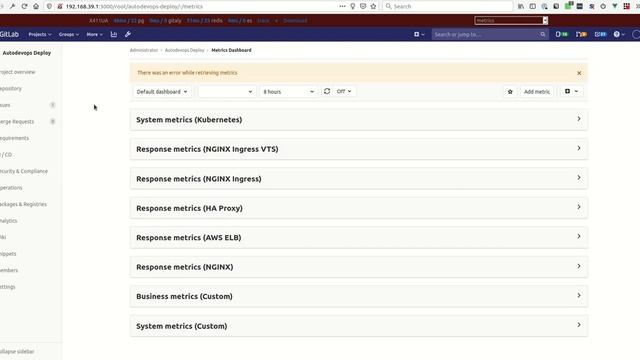Viewport: 640px width, 360px height.
Task: Click Collapse sidebar
Action: coord(17,351)
